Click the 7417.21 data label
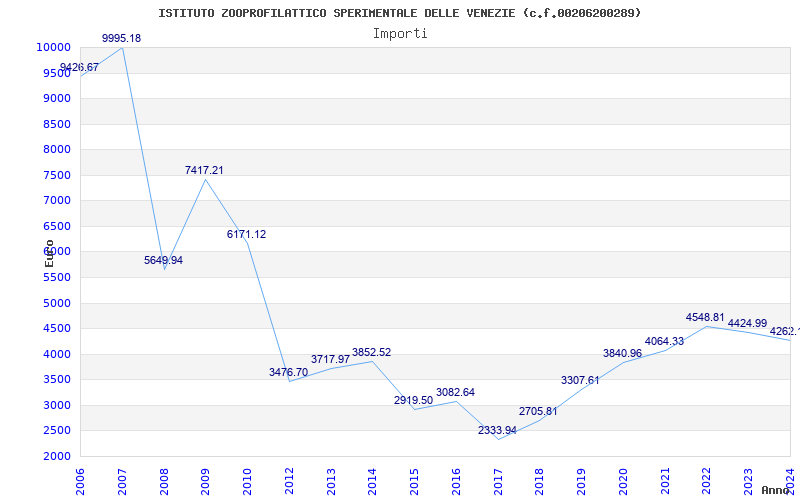The image size is (800, 500). tap(204, 170)
